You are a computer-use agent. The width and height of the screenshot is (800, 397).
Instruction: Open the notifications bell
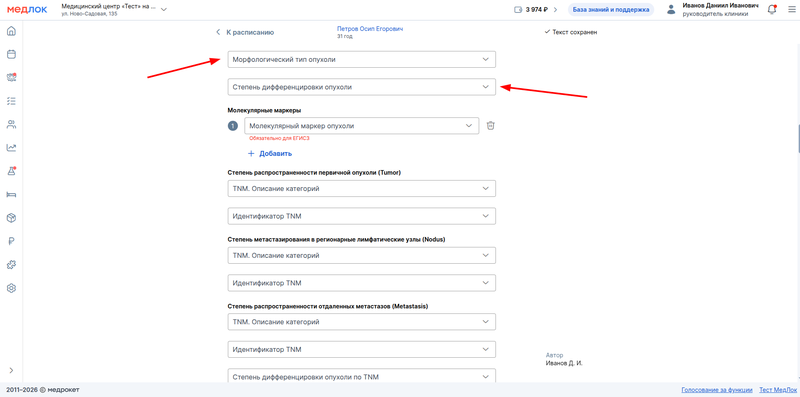point(772,9)
